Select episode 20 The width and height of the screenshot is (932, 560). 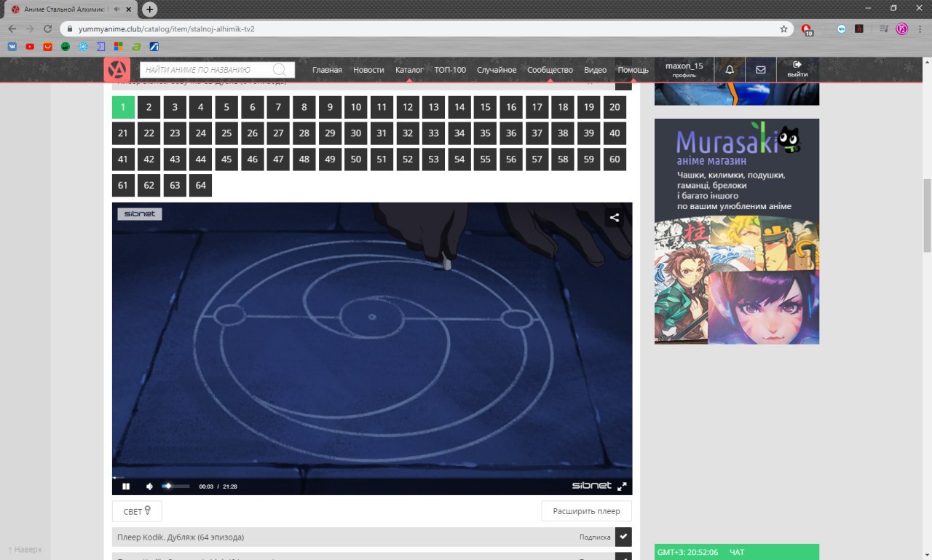pos(615,107)
